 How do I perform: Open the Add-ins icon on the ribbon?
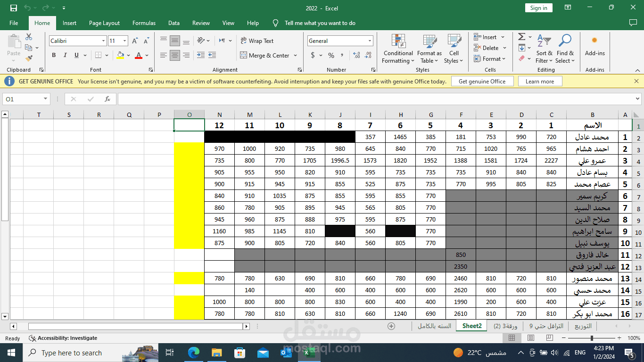click(594, 45)
